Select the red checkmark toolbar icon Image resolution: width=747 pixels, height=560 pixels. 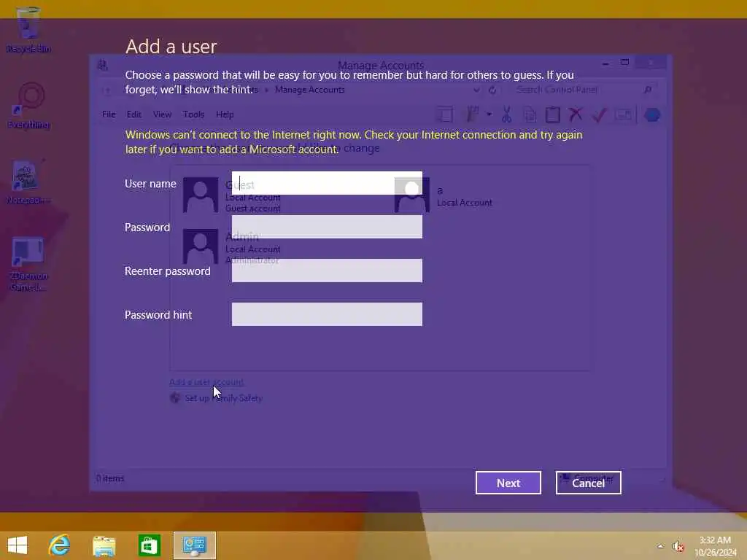point(600,114)
